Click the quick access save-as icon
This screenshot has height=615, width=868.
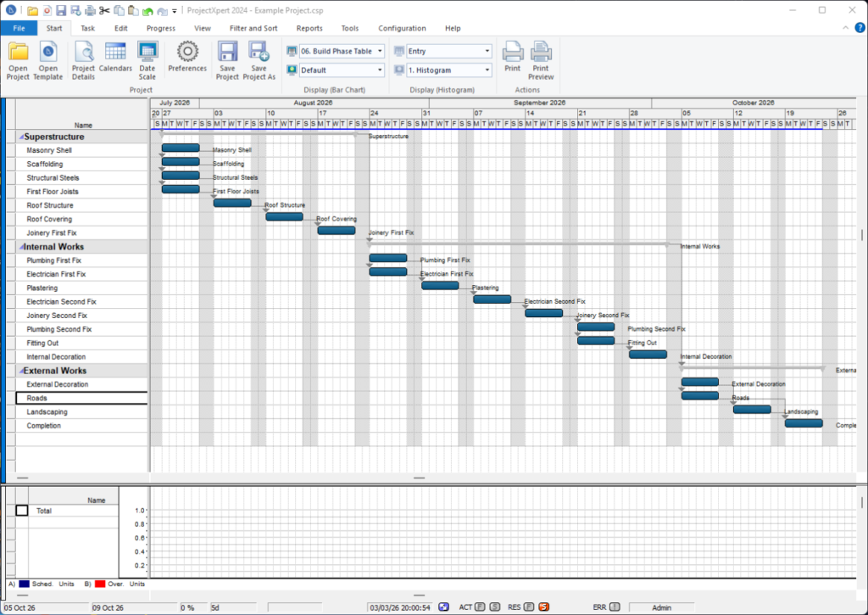click(75, 10)
